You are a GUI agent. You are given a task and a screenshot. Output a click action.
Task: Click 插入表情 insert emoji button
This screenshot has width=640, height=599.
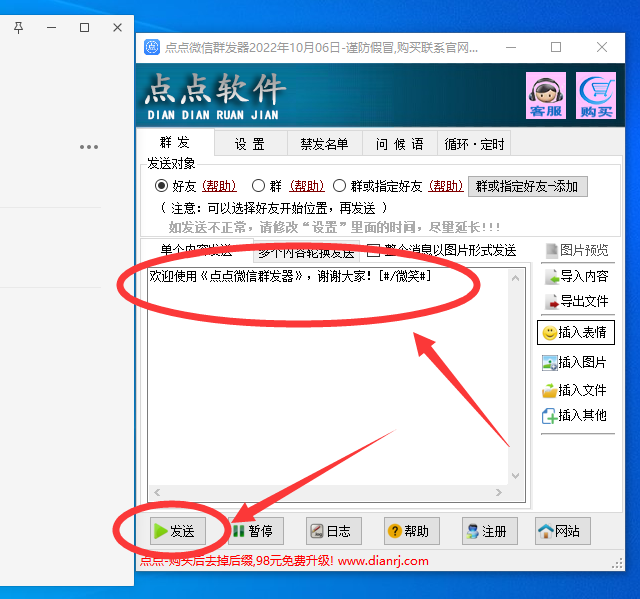576,333
